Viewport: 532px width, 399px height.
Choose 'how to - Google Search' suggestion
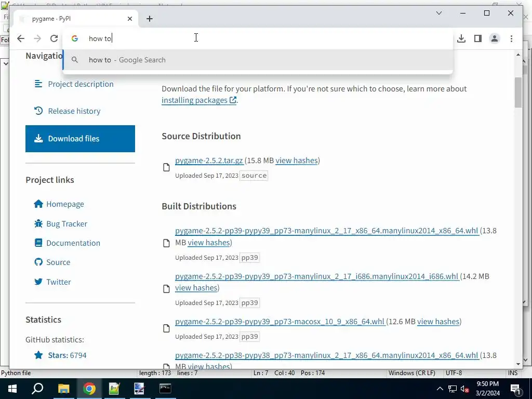point(258,60)
